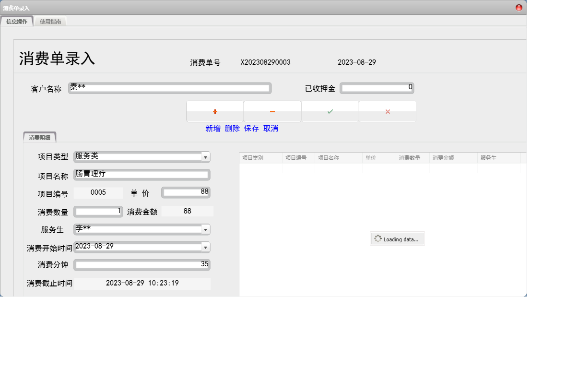Screen dimensions: 566x392
Task: Click the 消费金额 column header
Action: coord(453,158)
